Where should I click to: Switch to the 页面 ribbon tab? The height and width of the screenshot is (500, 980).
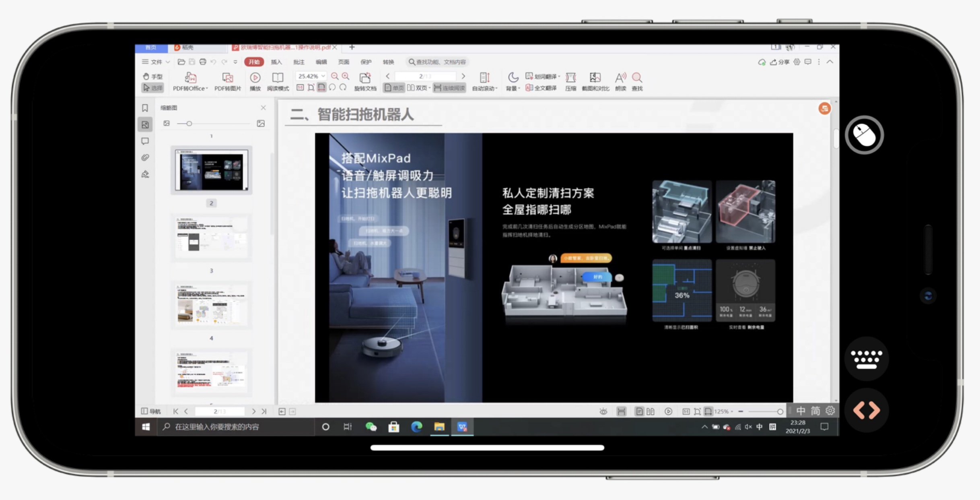344,62
